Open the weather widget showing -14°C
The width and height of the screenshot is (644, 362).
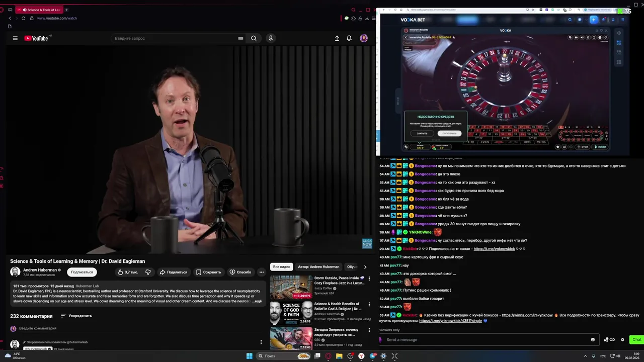(15, 356)
